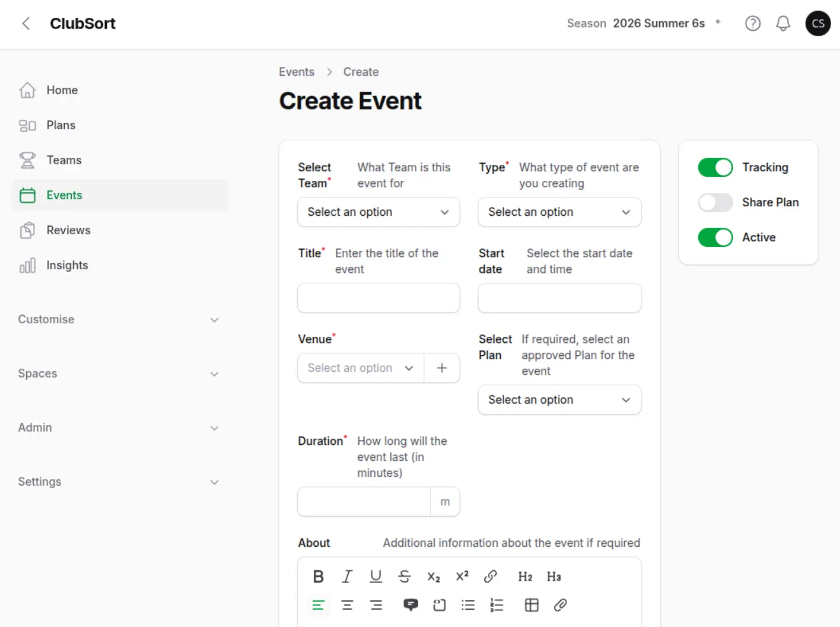Attach a file with the paperclip icon
Screen dimensions: 840x627
click(x=560, y=605)
